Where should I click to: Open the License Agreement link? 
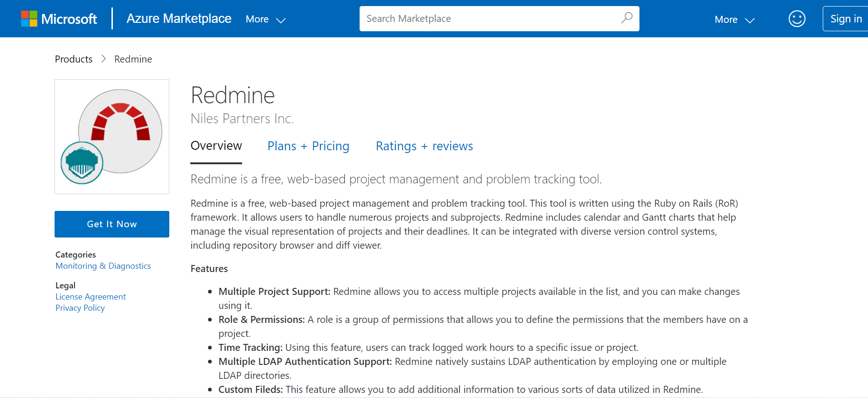tap(90, 297)
